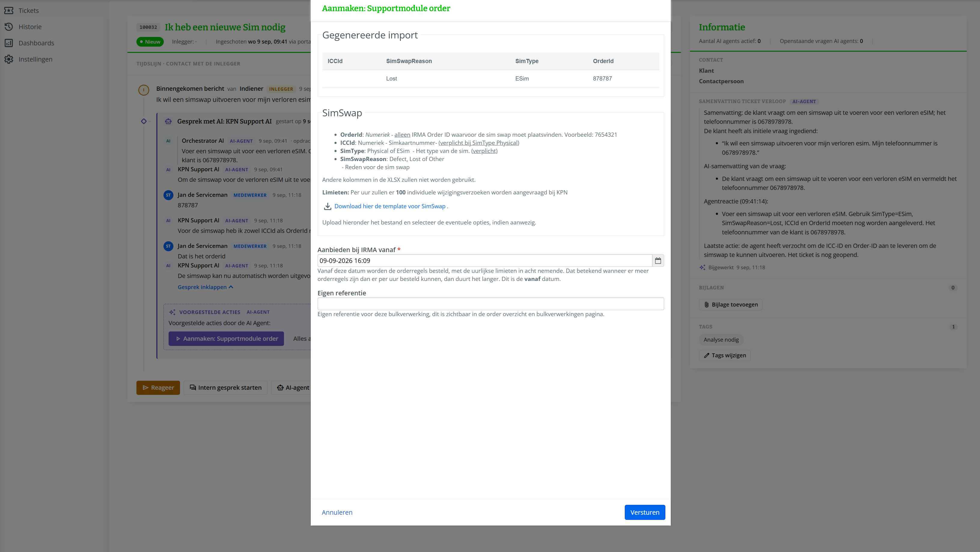980x552 pixels.
Task: Click the Klant contact label
Action: coord(706,70)
